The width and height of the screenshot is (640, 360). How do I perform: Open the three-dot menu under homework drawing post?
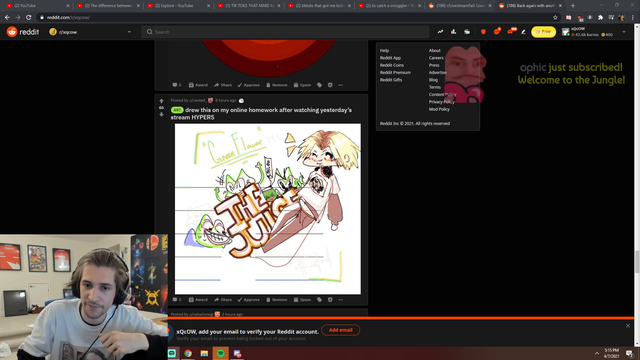tap(340, 300)
